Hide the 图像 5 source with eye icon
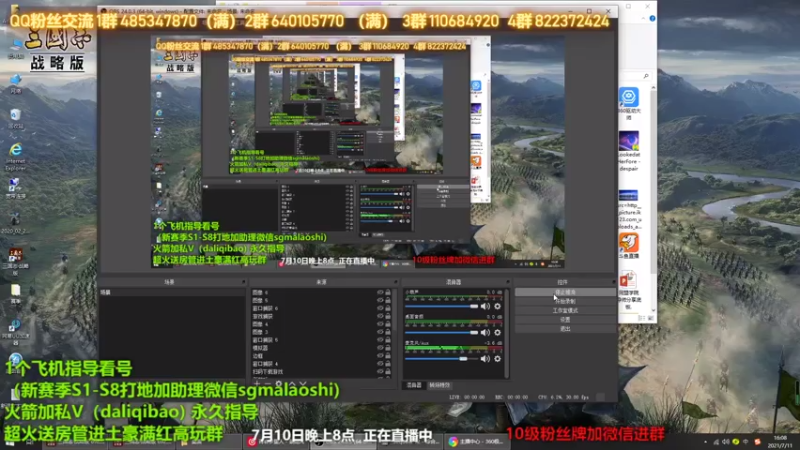This screenshot has height=450, width=800. tap(380, 300)
